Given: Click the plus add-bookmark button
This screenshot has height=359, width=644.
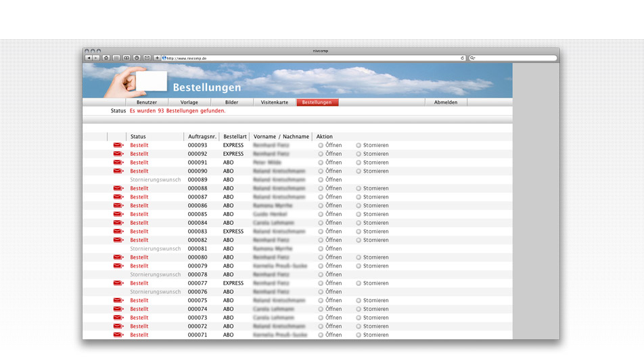Looking at the screenshot, I should tap(157, 58).
